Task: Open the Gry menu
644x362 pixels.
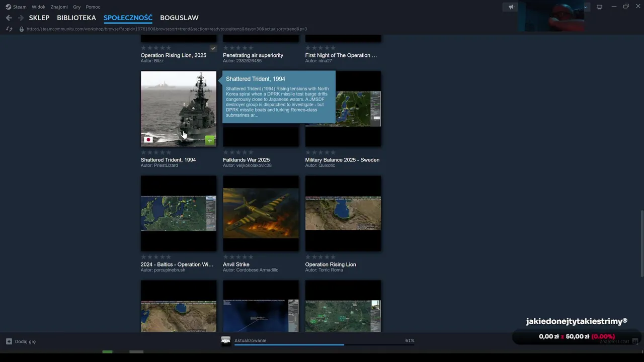Action: point(76,7)
